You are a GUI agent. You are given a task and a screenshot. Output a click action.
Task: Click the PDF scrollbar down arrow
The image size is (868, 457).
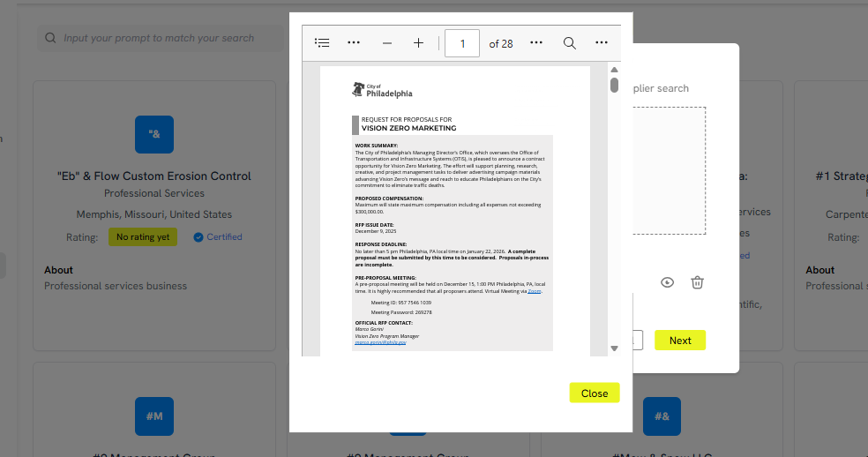coord(614,348)
